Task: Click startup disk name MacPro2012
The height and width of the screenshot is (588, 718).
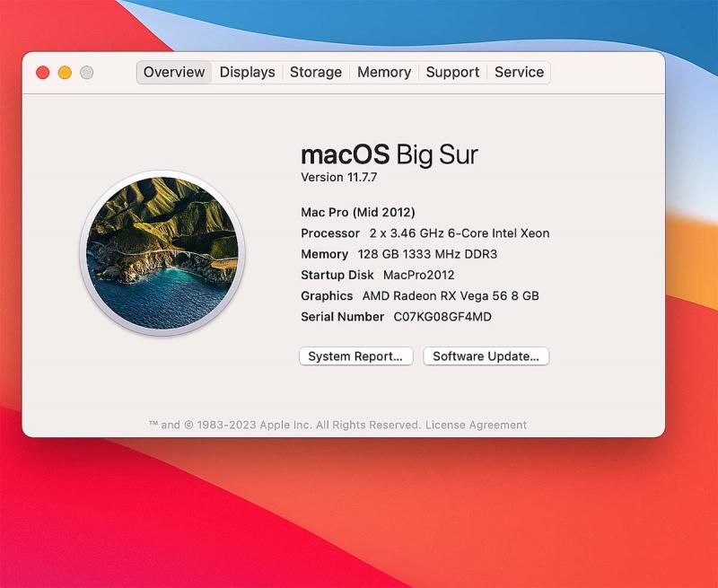Action: pos(418,276)
